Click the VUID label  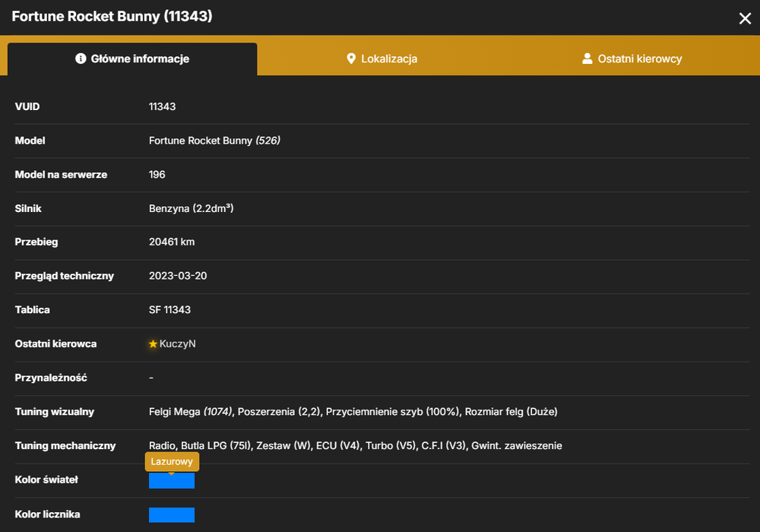click(x=27, y=106)
